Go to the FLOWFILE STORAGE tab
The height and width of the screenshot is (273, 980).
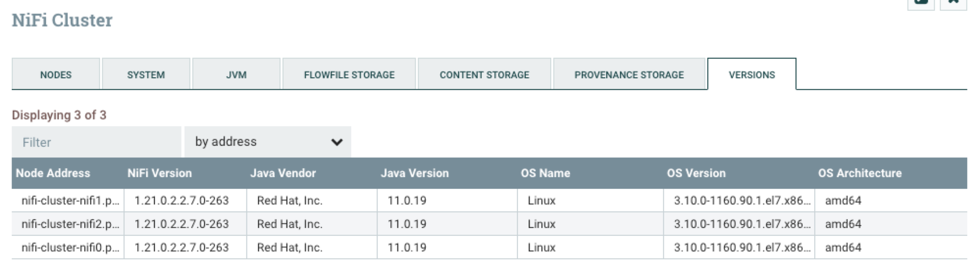[x=349, y=75]
